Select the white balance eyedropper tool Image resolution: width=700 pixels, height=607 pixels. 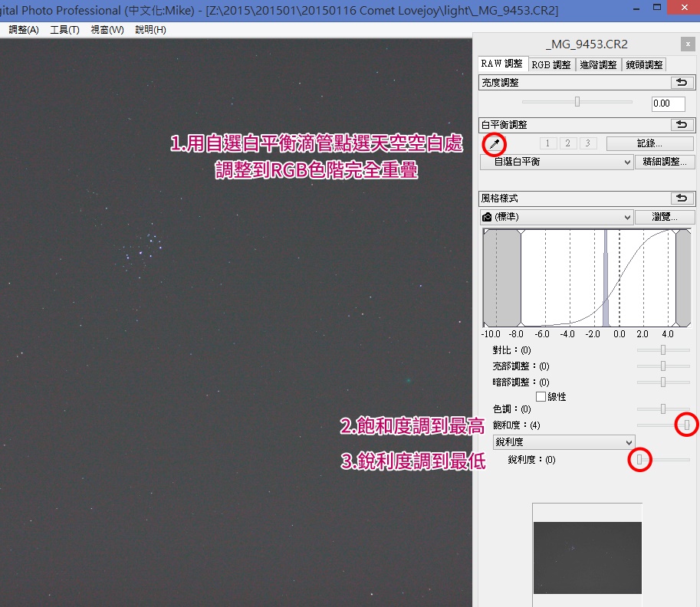click(x=494, y=143)
